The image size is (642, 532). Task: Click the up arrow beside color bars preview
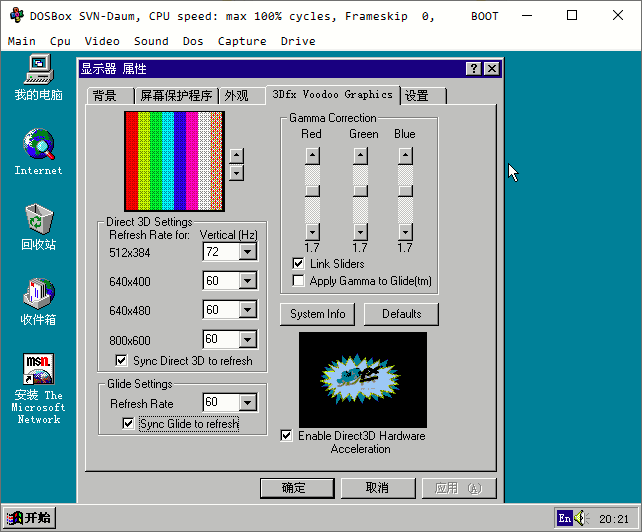(x=237, y=156)
